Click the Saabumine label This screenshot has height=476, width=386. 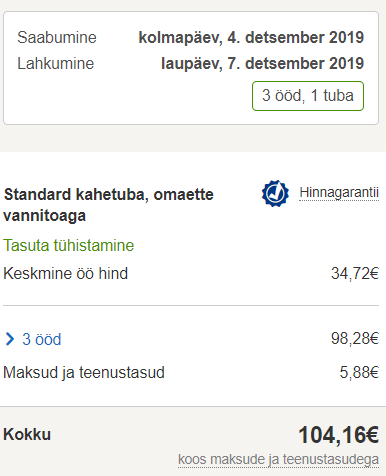click(x=57, y=37)
